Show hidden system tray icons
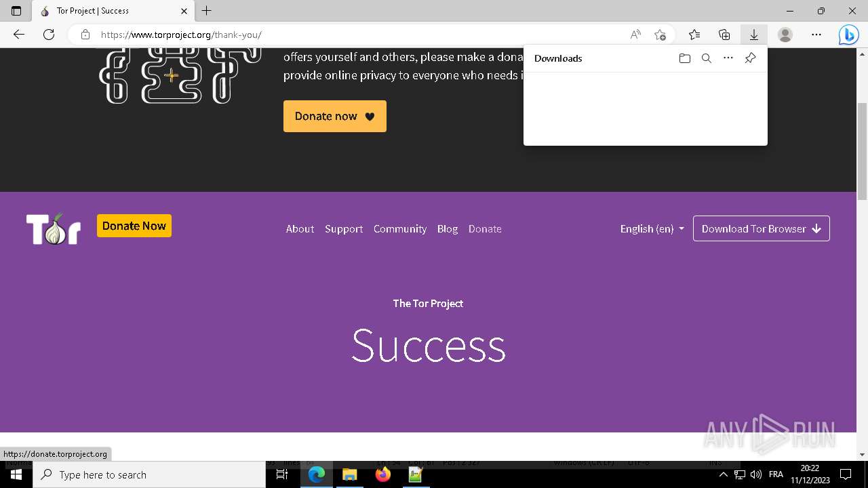Viewport: 868px width, 488px height. tap(723, 474)
